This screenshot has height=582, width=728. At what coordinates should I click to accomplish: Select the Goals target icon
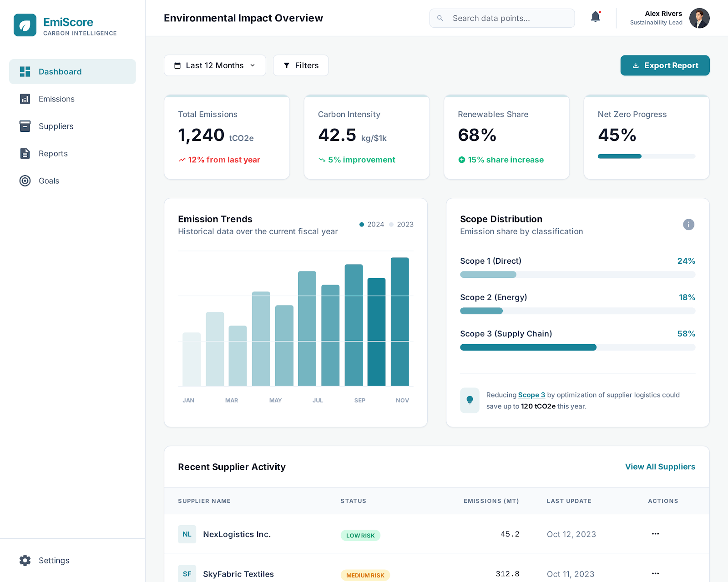point(25,181)
